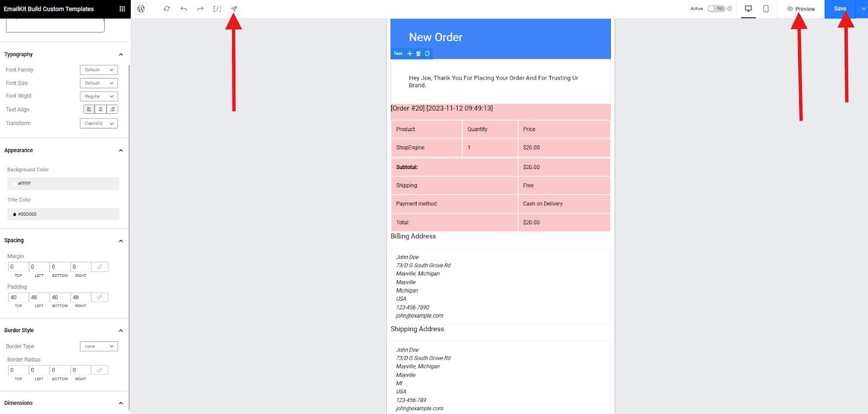Edit the Border Radius top field
This screenshot has height=414, width=868.
pyautogui.click(x=18, y=370)
